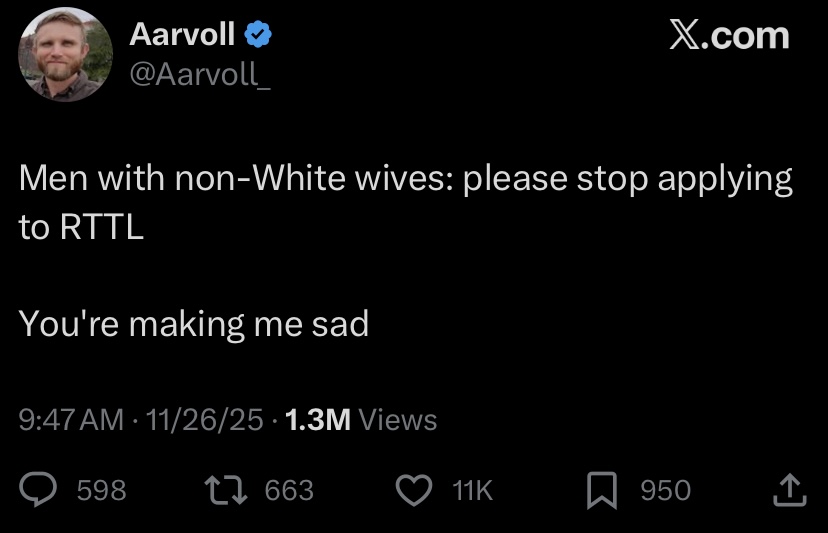Click the blue verified checkmark badge

(x=259, y=35)
